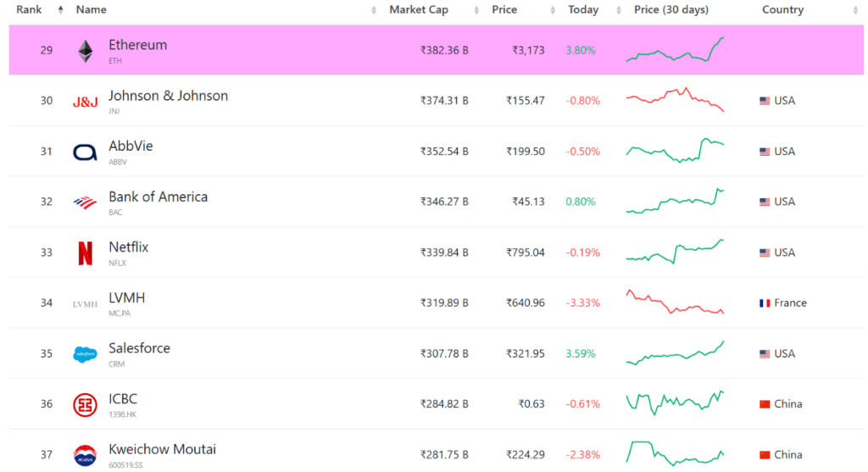
Task: Click the Netflix red N logo
Action: (86, 253)
